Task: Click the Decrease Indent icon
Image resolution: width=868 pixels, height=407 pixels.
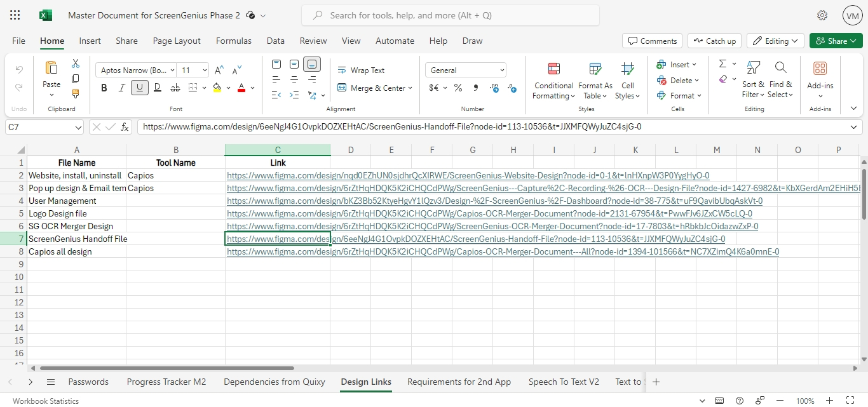Action: (x=276, y=95)
